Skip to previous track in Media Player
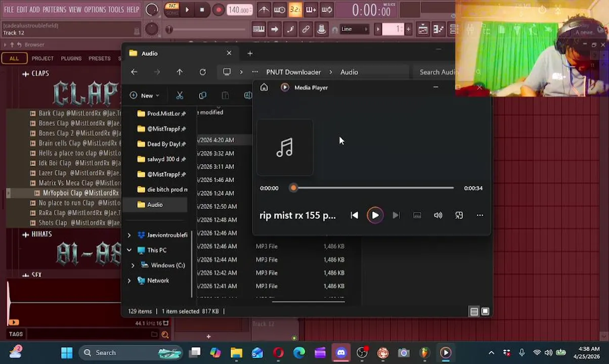609x364 pixels. tap(354, 215)
